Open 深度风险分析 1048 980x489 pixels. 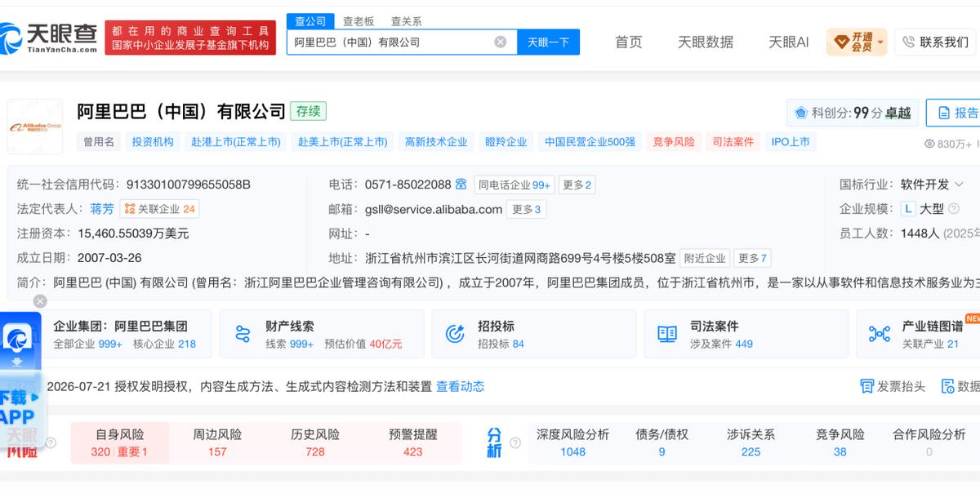point(572,442)
